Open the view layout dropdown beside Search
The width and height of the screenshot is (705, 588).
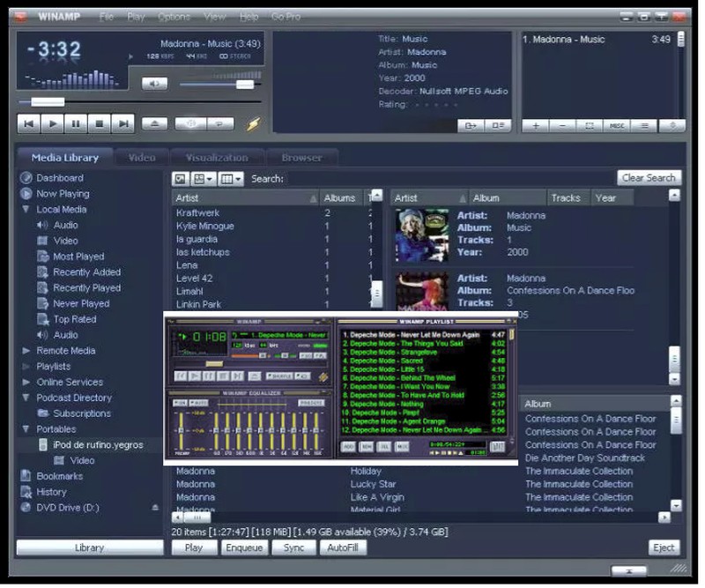click(x=231, y=179)
